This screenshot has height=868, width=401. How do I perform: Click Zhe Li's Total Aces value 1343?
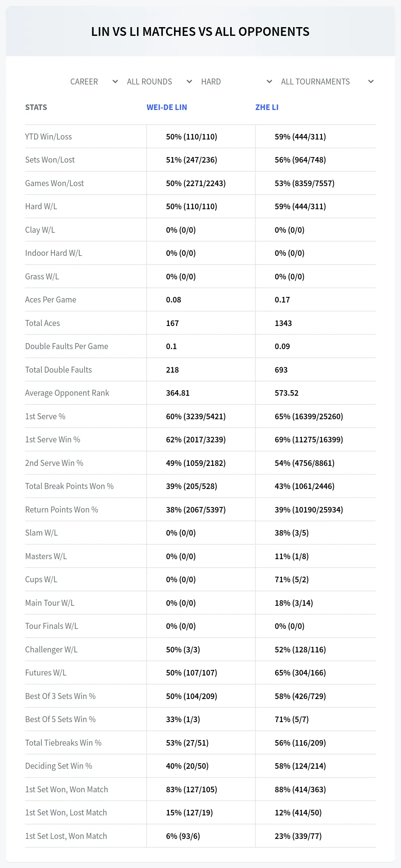pyautogui.click(x=283, y=323)
